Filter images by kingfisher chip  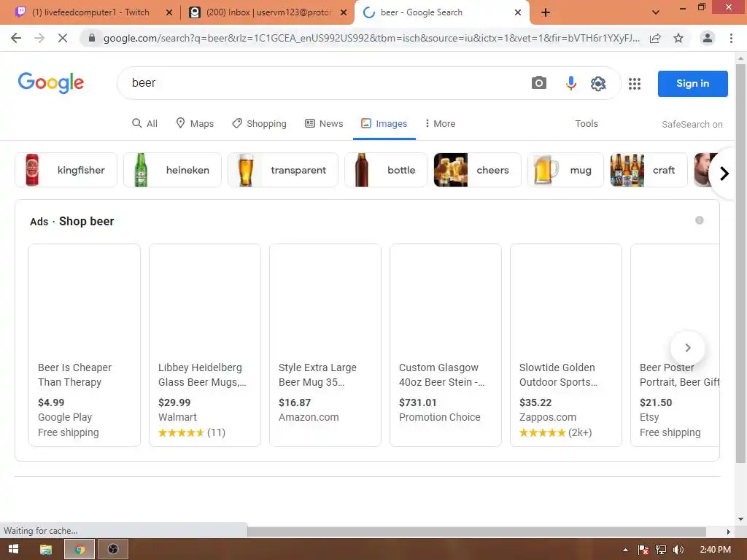pyautogui.click(x=66, y=170)
